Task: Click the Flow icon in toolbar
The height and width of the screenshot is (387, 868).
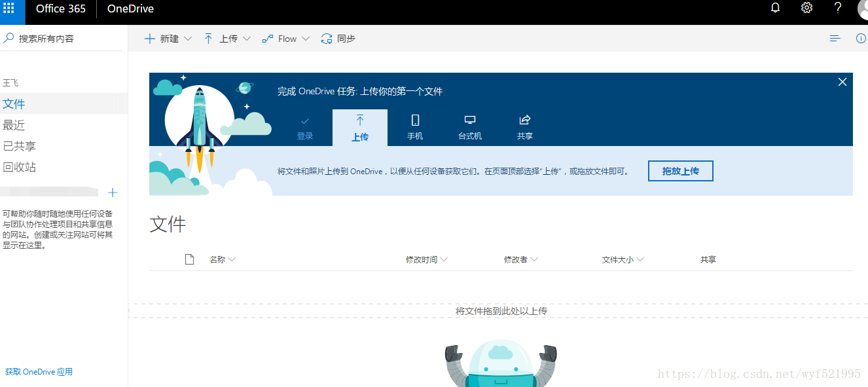Action: tap(267, 39)
